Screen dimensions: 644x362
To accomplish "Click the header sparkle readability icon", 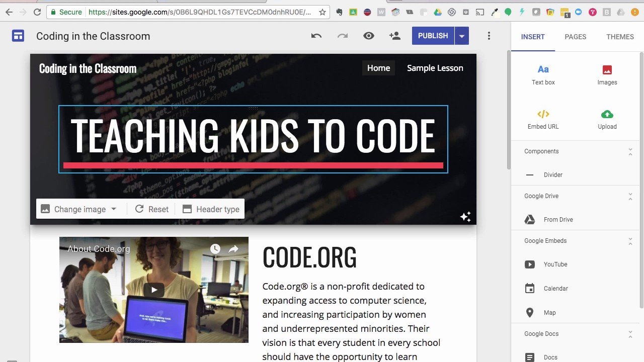I will click(x=465, y=216).
